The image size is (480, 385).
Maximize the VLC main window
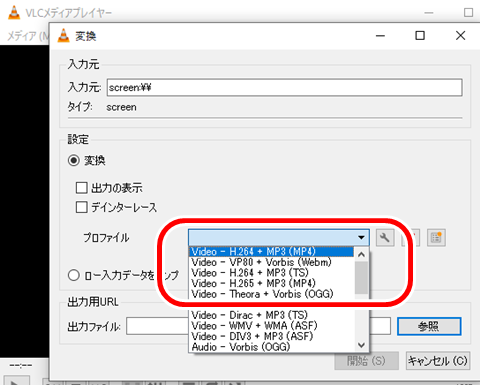(468, 13)
